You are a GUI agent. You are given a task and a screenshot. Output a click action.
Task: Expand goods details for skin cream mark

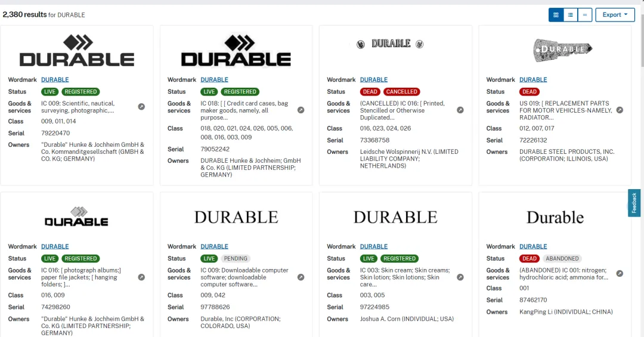point(460,277)
